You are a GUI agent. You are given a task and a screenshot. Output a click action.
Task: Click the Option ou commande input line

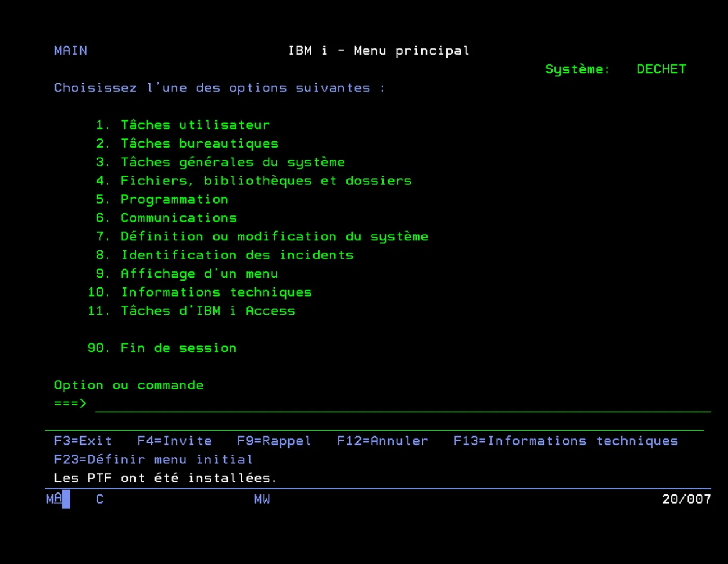403,404
